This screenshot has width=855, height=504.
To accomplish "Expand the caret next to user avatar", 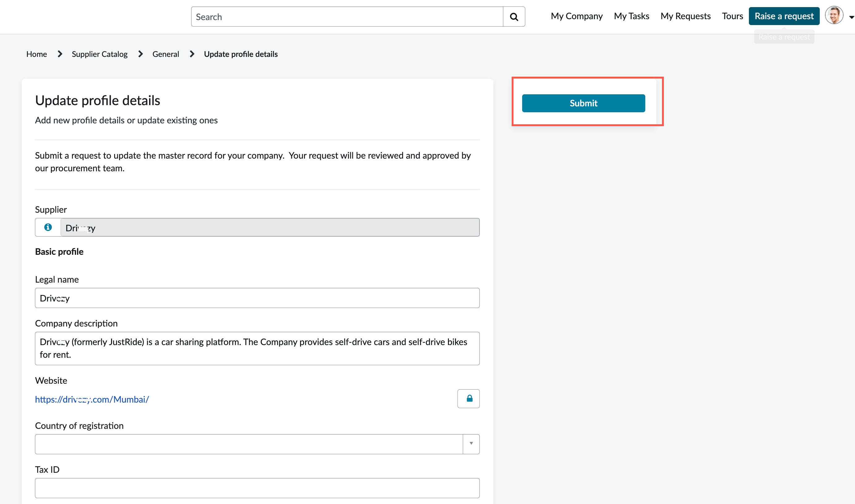I will point(851,17).
